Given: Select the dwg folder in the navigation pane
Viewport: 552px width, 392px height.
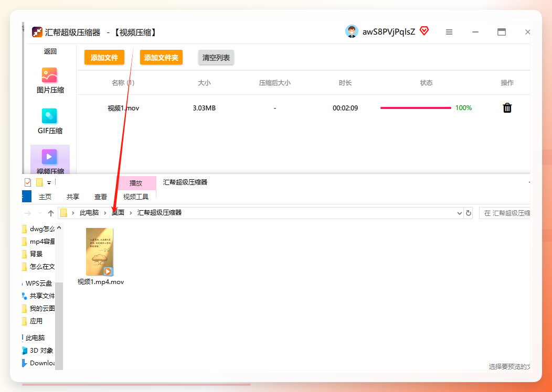Looking at the screenshot, I should [38, 229].
